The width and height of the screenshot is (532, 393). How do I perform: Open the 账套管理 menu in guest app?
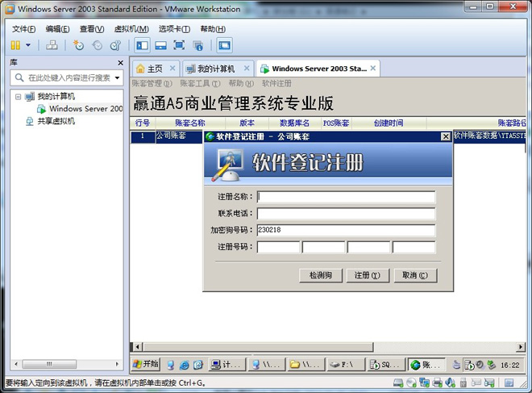(152, 84)
